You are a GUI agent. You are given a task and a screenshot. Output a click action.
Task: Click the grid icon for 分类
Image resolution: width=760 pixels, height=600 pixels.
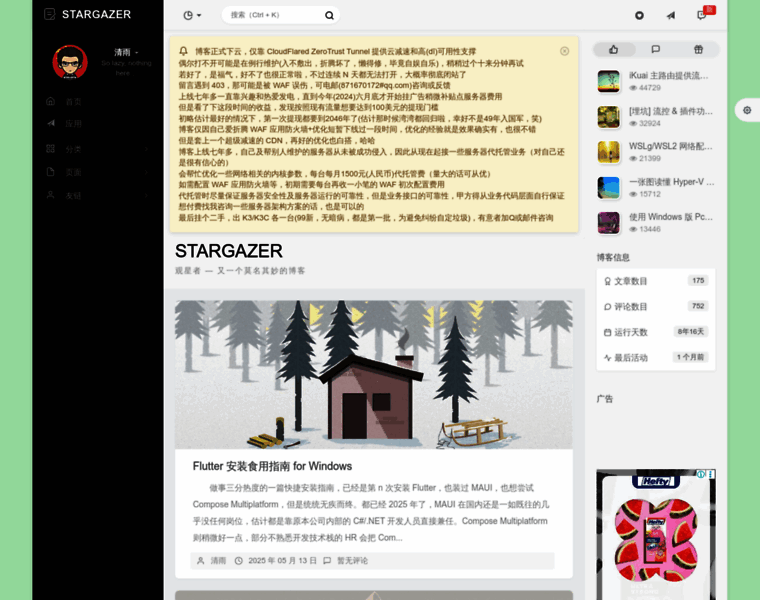point(50,148)
